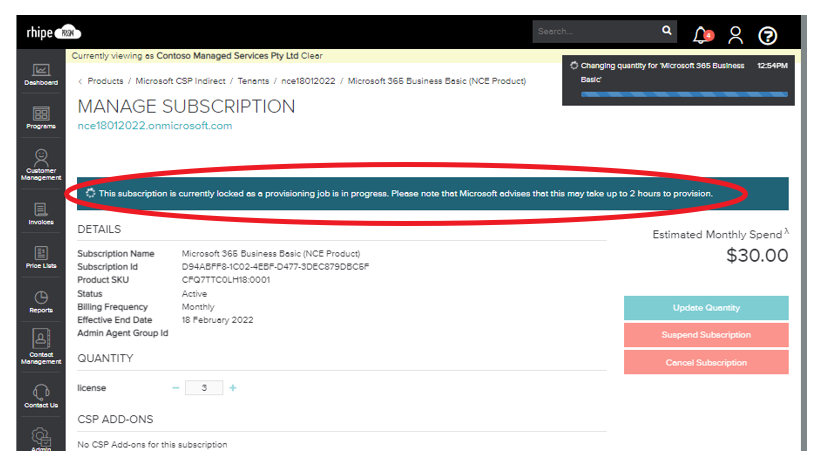830x458 pixels.
Task: Click the $30.00 estimated spend
Action: point(757,255)
